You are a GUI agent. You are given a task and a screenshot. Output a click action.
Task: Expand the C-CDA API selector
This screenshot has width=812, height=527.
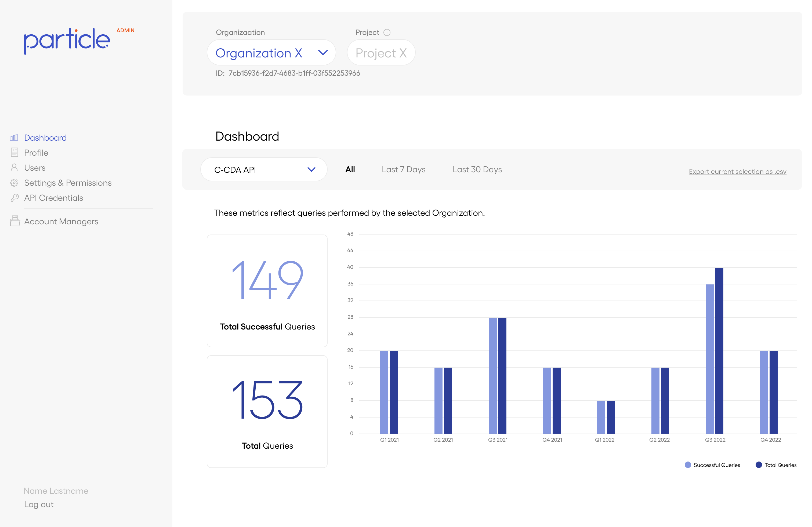[x=264, y=169]
